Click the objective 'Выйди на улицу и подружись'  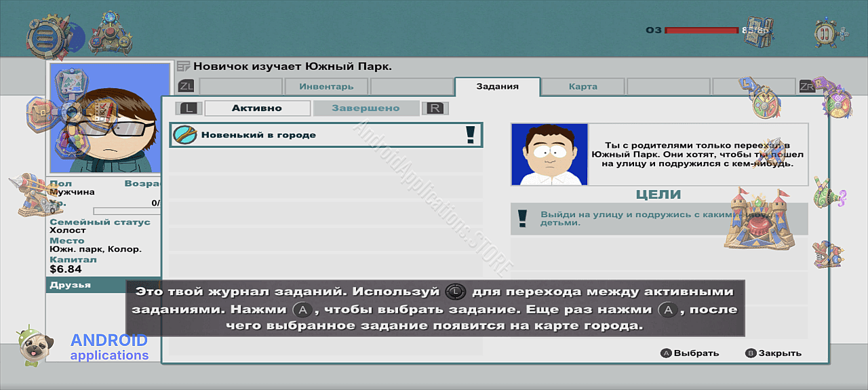(x=659, y=218)
